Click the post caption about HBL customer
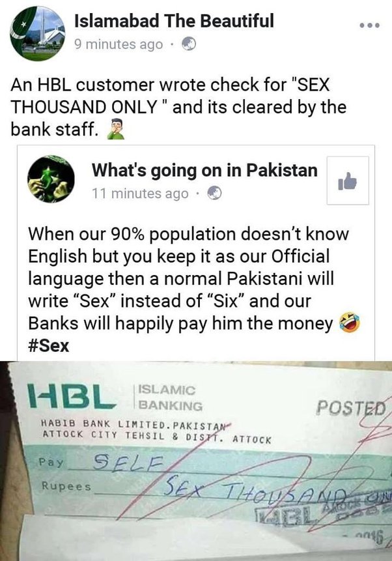 [178, 107]
